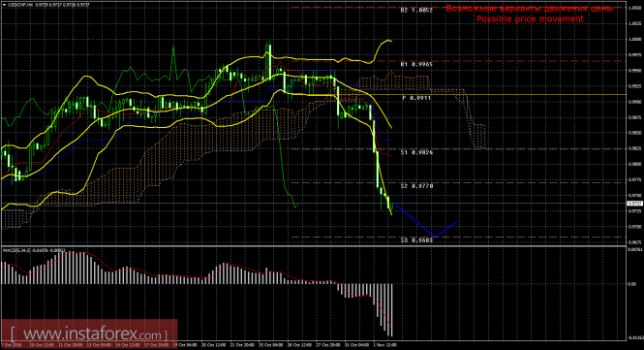The height and width of the screenshot is (350, 644).
Task: Select the S1 0.9826 support label
Action: click(x=416, y=152)
